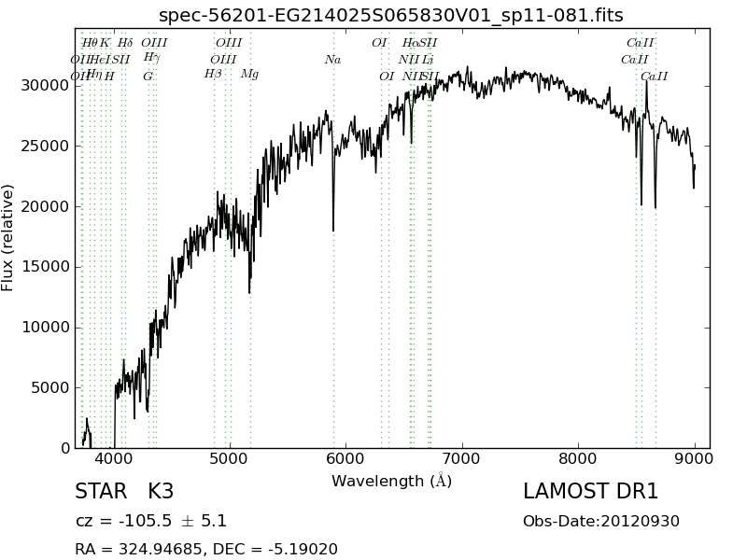
Task: Click the 'Flux (relative)' y-axis label
Action: (x=7, y=238)
